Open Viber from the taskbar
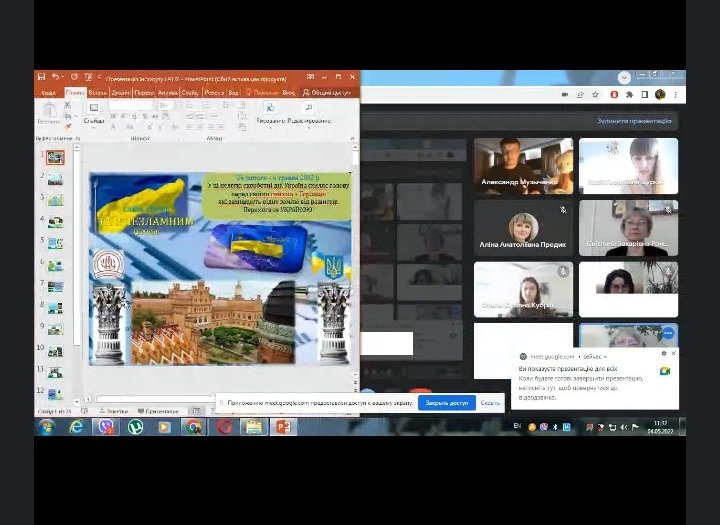720x525 pixels. click(x=106, y=427)
